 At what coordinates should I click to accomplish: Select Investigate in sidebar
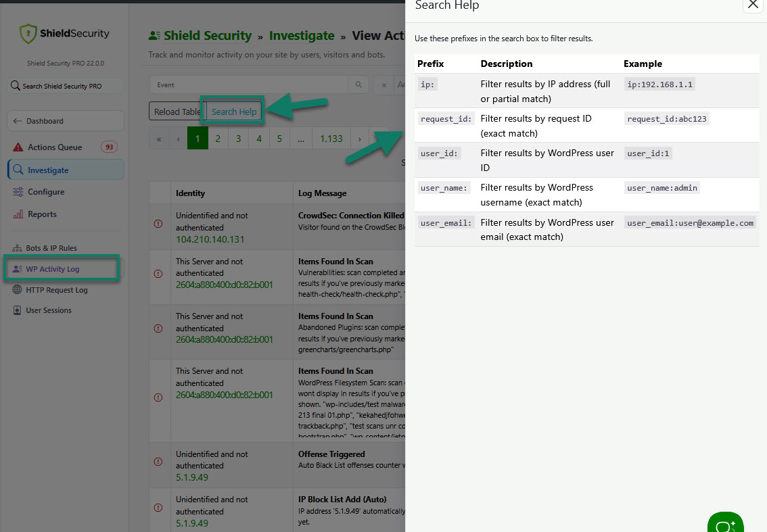(x=66, y=170)
